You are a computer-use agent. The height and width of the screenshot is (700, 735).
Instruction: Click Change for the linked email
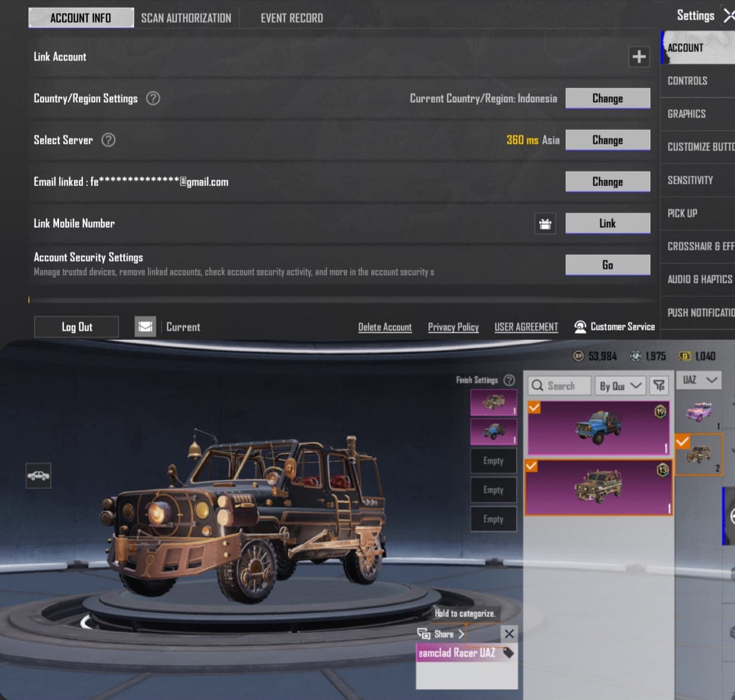[607, 182]
